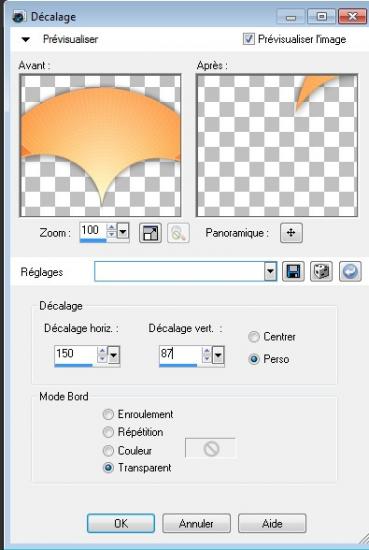The width and height of the screenshot is (369, 550).
Task: Select the Enroulement edge mode
Action: point(108,414)
